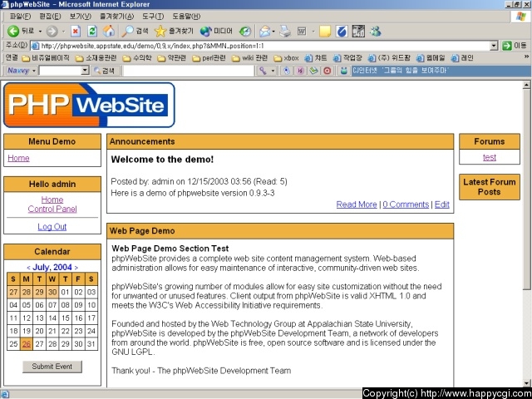
Task: Click the Log Out link
Action: coord(52,227)
